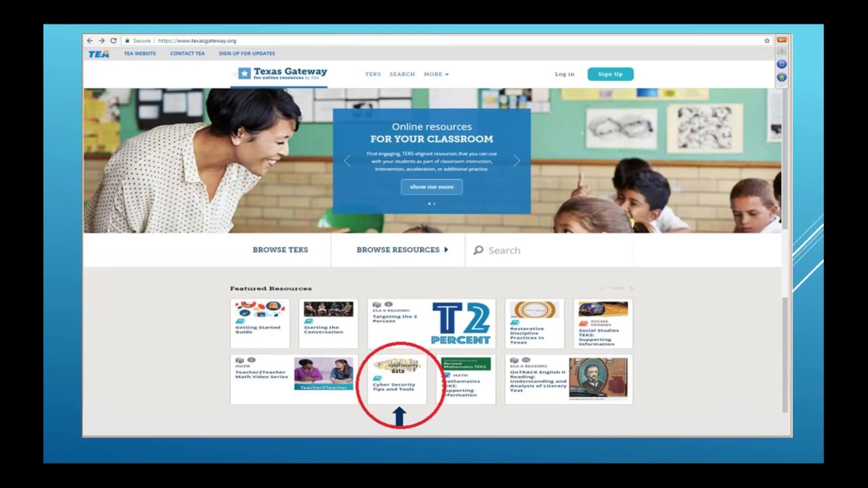Open the MORE dropdown menu
868x488 pixels.
(x=436, y=74)
